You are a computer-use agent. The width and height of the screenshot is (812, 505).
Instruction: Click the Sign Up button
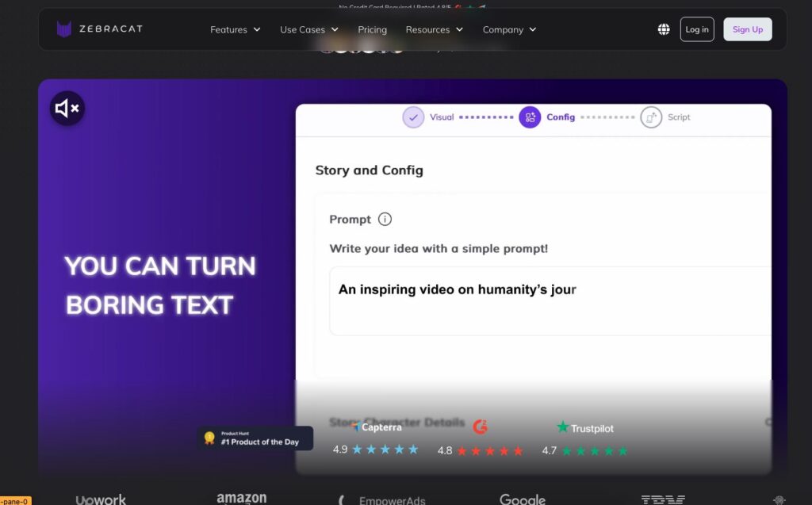(x=747, y=29)
